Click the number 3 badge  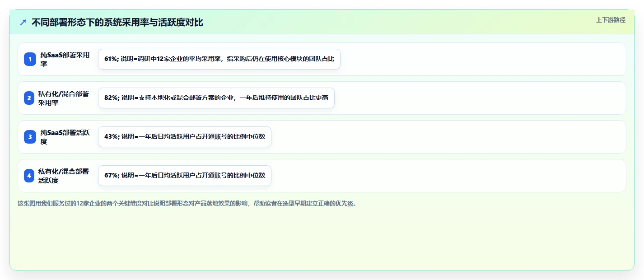30,137
